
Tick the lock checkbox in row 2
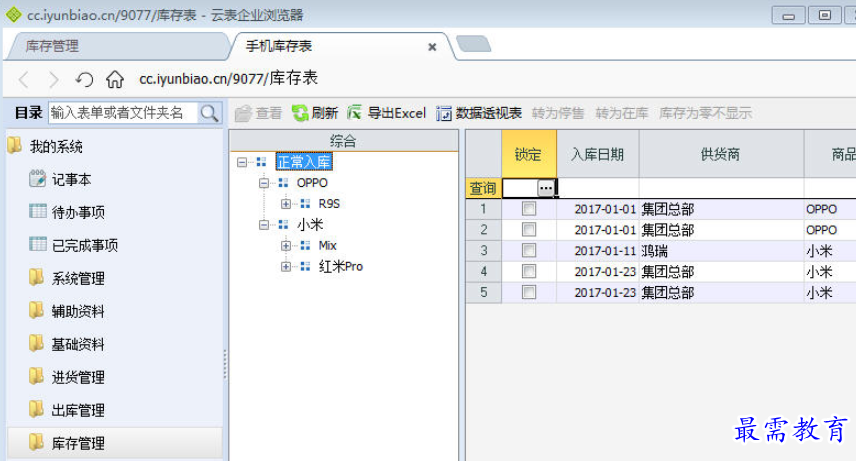[528, 229]
